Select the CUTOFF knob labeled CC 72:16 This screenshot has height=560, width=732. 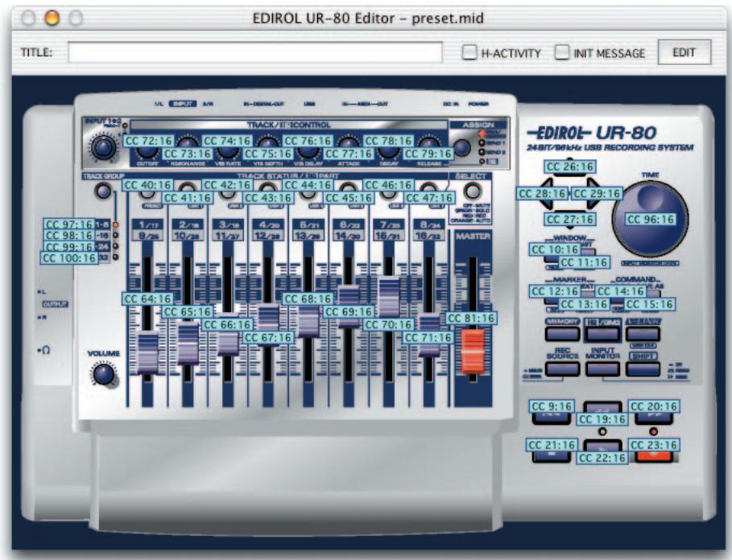click(x=149, y=141)
